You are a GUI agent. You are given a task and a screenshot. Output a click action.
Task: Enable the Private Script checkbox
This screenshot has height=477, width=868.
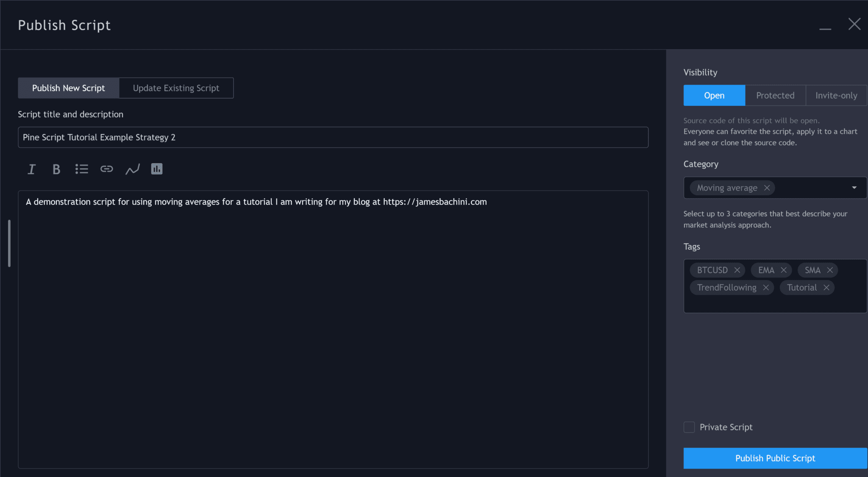tap(689, 427)
